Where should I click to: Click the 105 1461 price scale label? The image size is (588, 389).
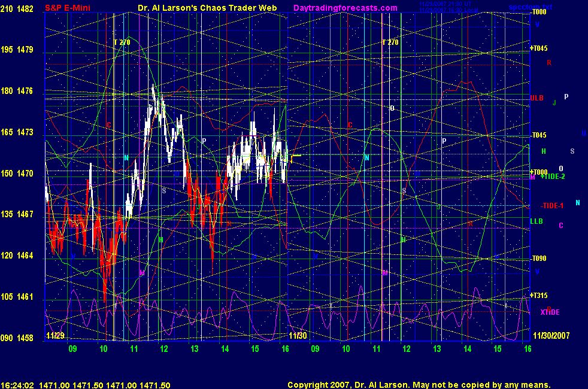17,296
